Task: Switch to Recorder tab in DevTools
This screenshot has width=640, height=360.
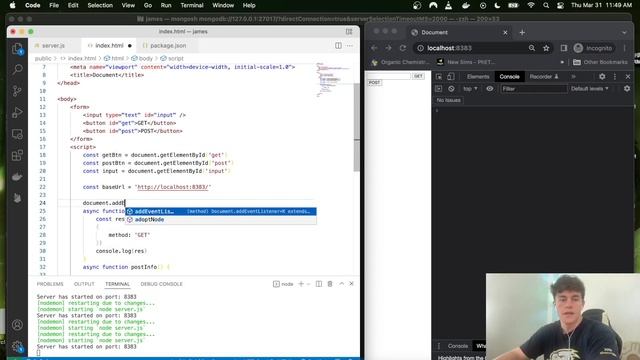Action: coord(543,77)
